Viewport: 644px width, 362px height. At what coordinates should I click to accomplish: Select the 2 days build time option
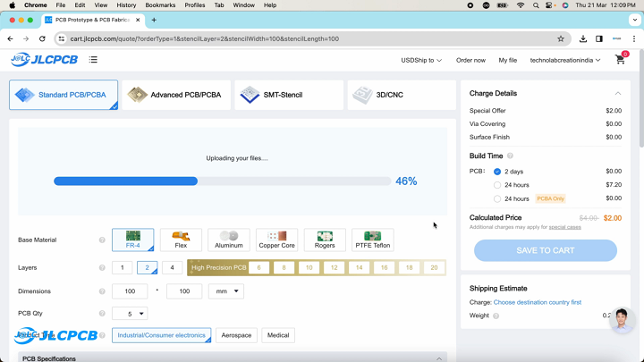497,172
